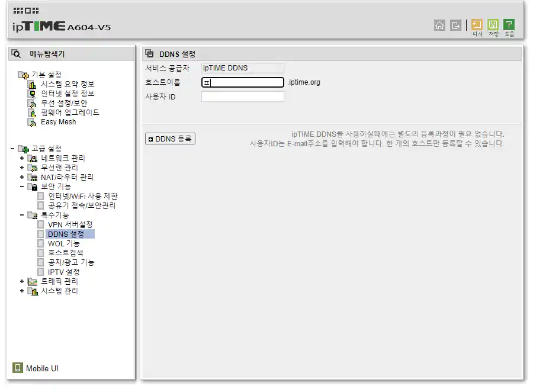Expand the 무선랜 관리 node
This screenshot has height=392, width=546.
pyautogui.click(x=22, y=168)
